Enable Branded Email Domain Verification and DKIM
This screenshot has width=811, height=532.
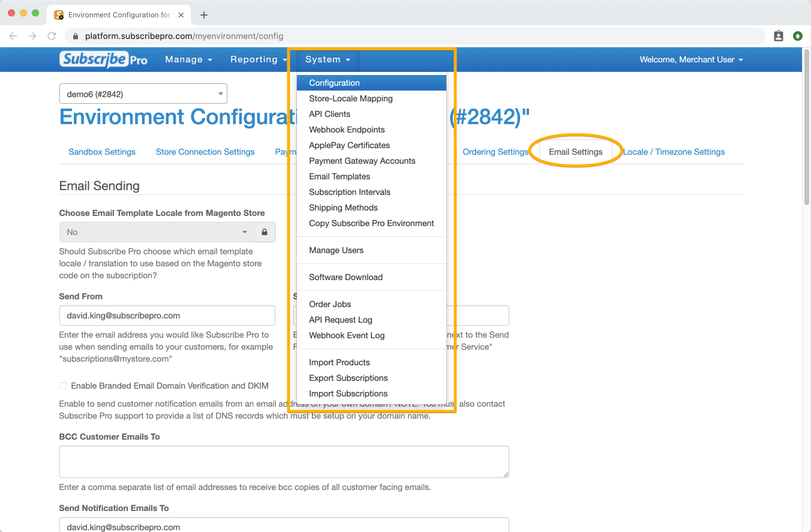coord(63,386)
